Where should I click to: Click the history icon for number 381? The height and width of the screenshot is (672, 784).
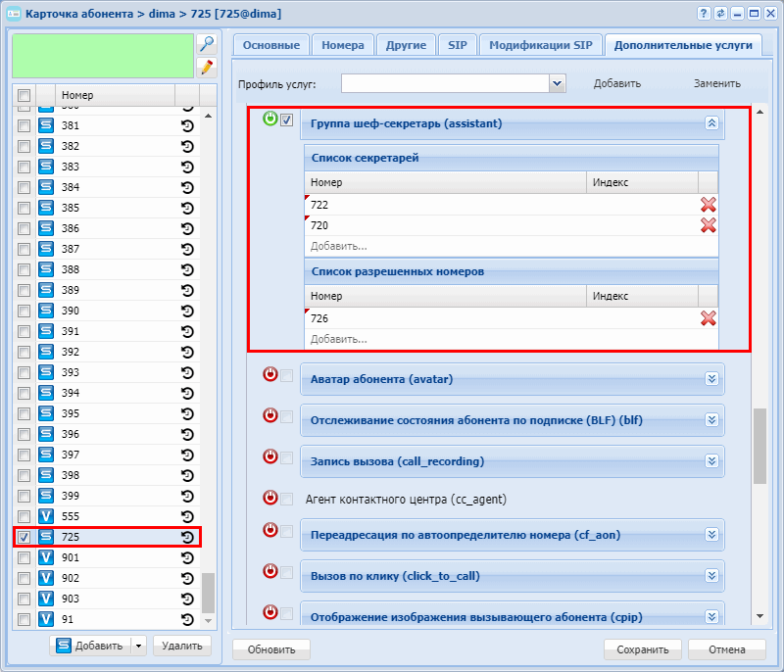(187, 126)
